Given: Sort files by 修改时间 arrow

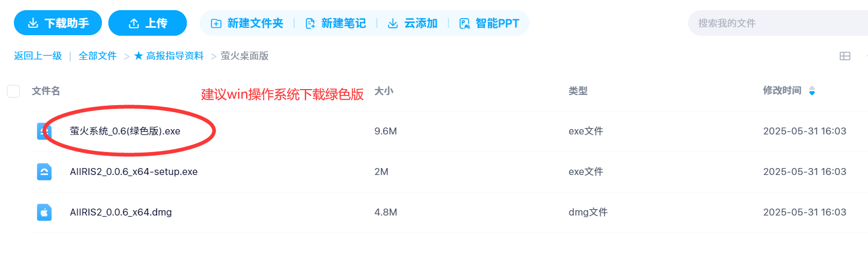Looking at the screenshot, I should (812, 91).
